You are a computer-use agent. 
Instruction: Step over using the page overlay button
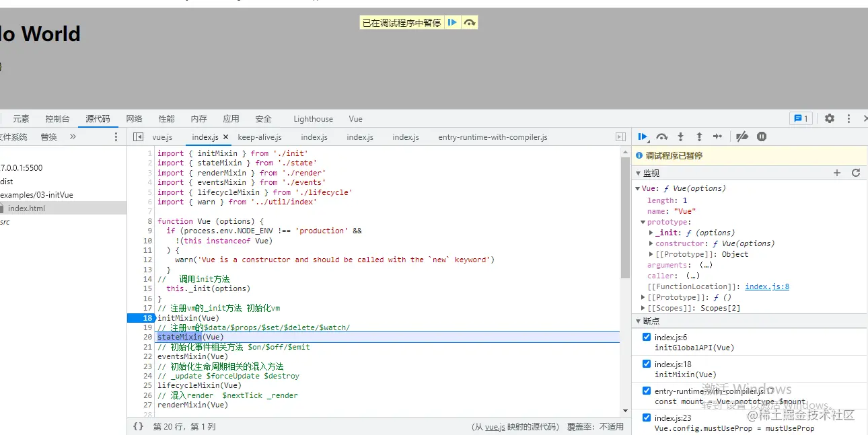click(x=470, y=23)
